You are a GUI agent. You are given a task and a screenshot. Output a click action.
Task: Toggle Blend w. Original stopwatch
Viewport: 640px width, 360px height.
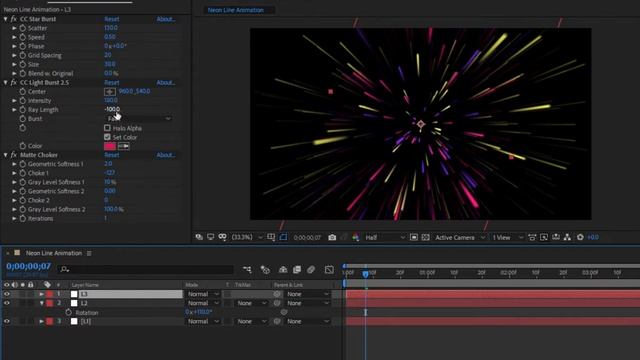coord(23,73)
